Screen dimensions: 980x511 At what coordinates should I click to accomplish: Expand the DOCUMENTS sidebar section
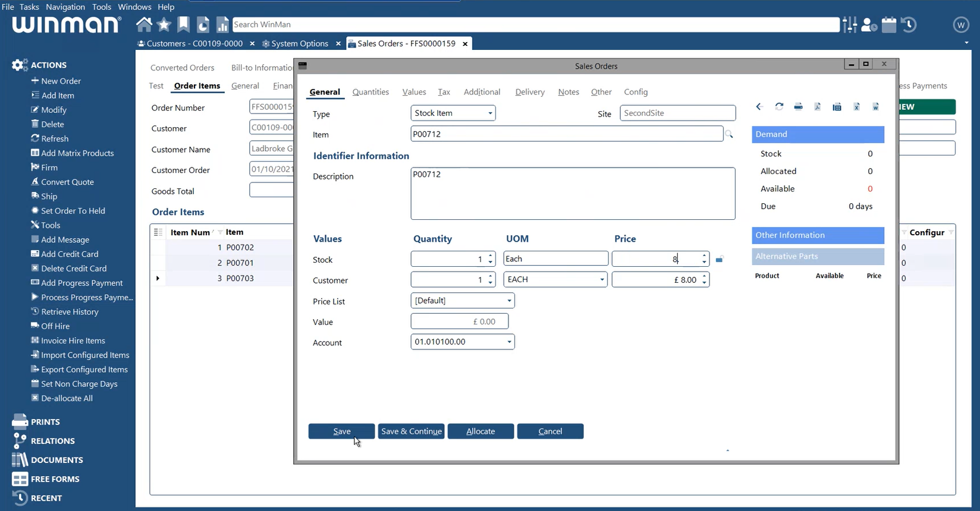click(48, 460)
